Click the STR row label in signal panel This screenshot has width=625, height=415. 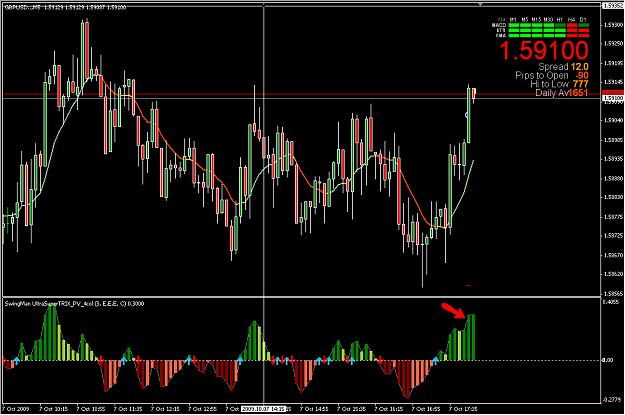(x=501, y=30)
